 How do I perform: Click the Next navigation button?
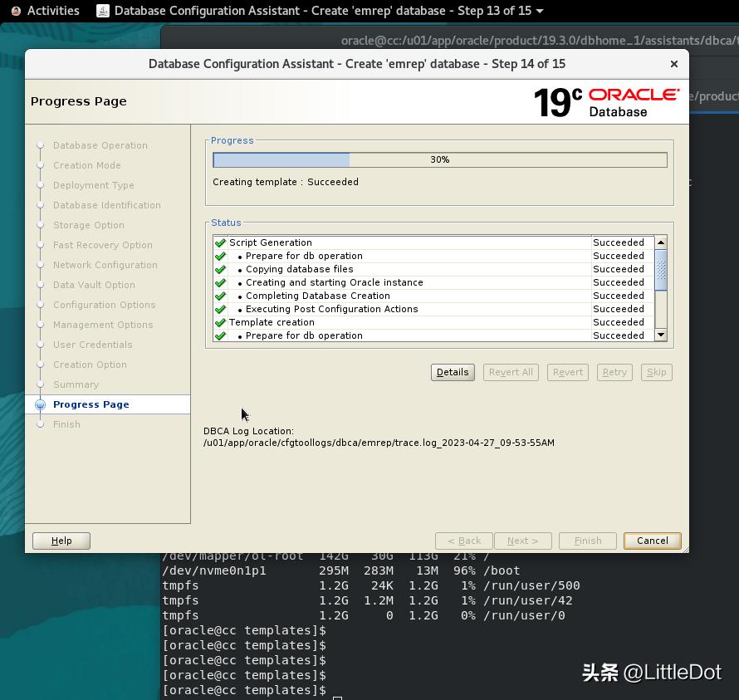tap(522, 541)
